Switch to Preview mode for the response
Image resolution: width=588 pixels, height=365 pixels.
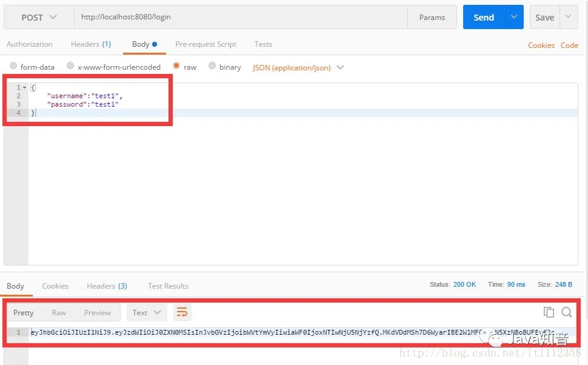pos(97,312)
